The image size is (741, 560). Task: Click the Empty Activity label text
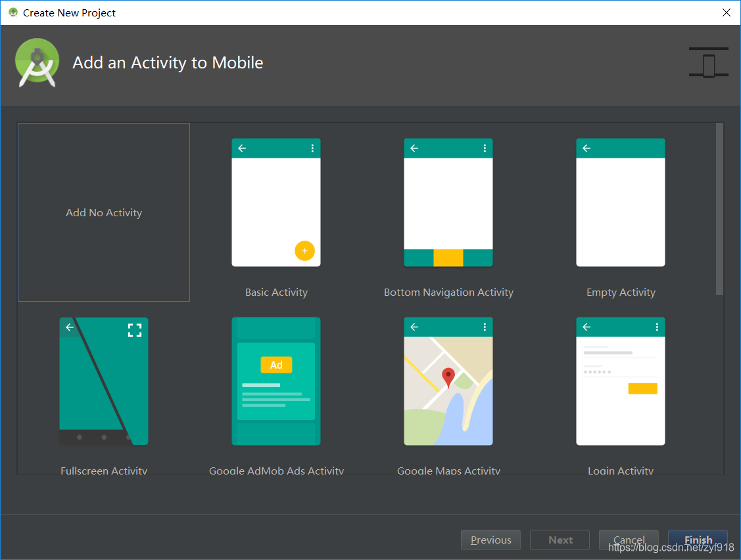click(x=621, y=292)
